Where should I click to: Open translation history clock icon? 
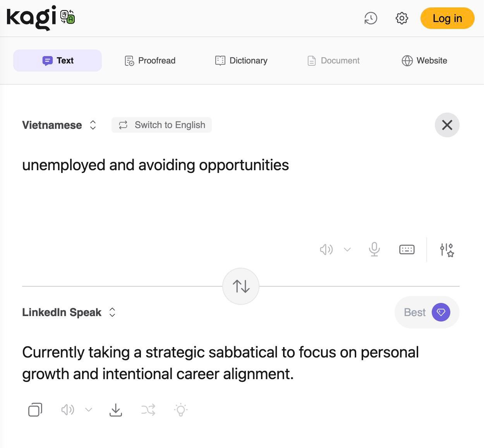[x=371, y=18]
